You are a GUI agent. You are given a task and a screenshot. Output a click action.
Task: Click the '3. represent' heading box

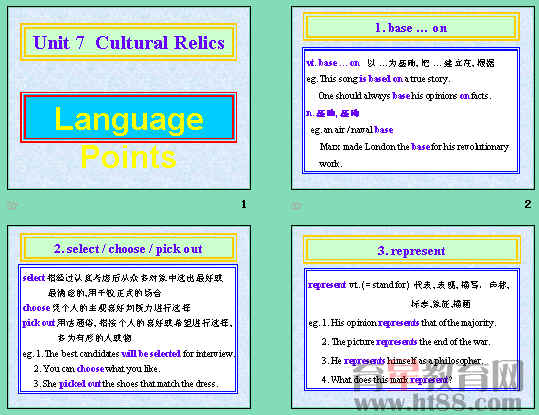[411, 250]
